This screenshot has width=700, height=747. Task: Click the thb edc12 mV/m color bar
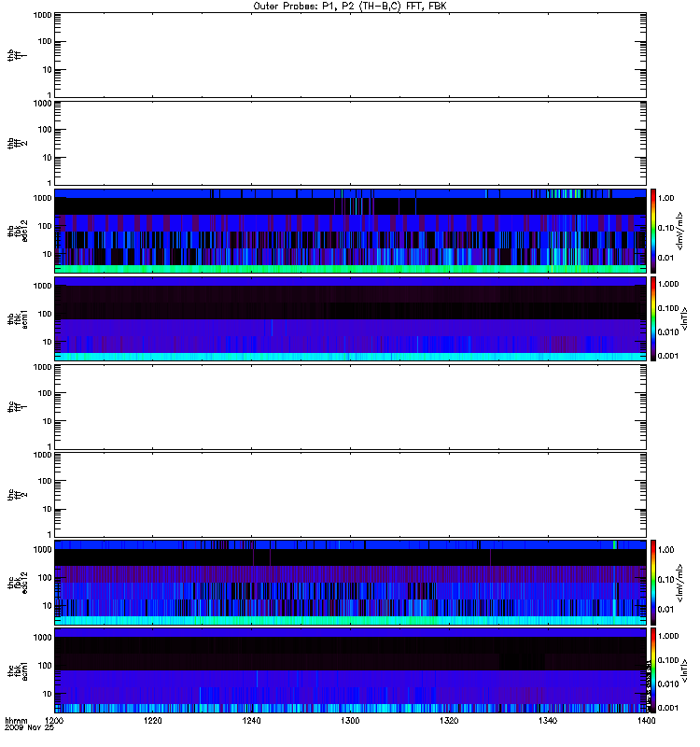(x=652, y=231)
